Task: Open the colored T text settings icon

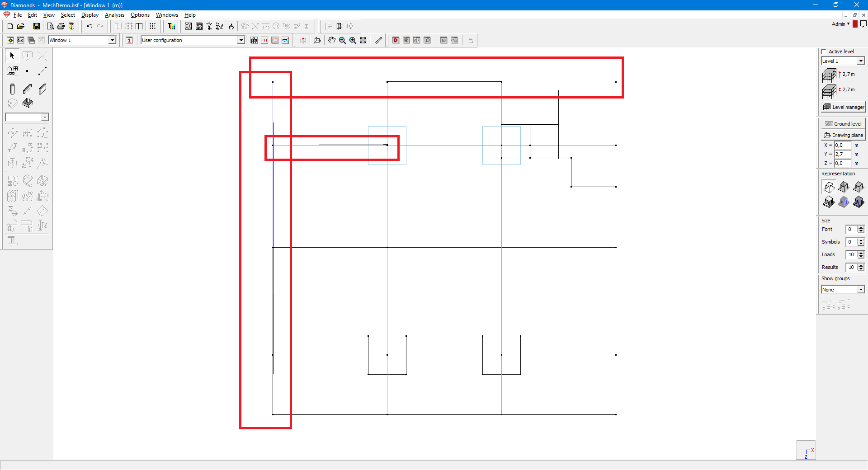Action: [171, 26]
